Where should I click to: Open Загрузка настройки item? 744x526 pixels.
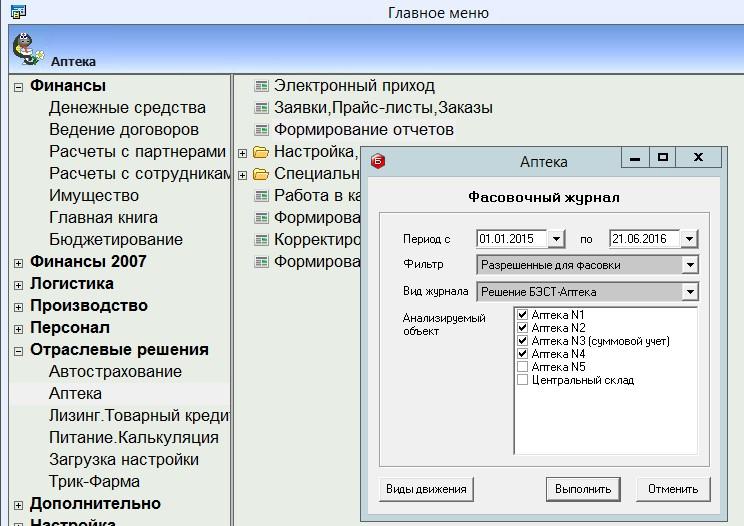tap(124, 459)
